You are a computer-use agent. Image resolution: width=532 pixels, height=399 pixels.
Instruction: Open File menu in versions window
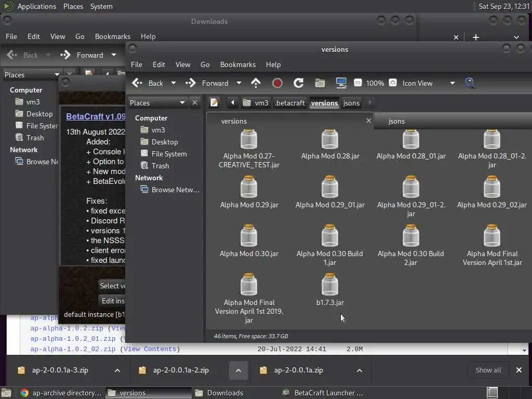[x=137, y=64]
